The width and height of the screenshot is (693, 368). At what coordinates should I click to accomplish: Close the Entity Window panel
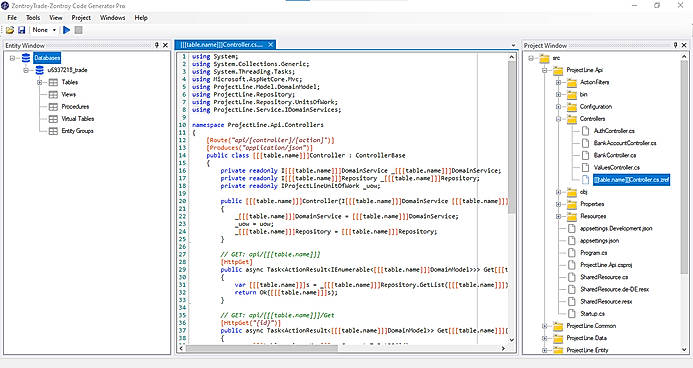point(165,45)
